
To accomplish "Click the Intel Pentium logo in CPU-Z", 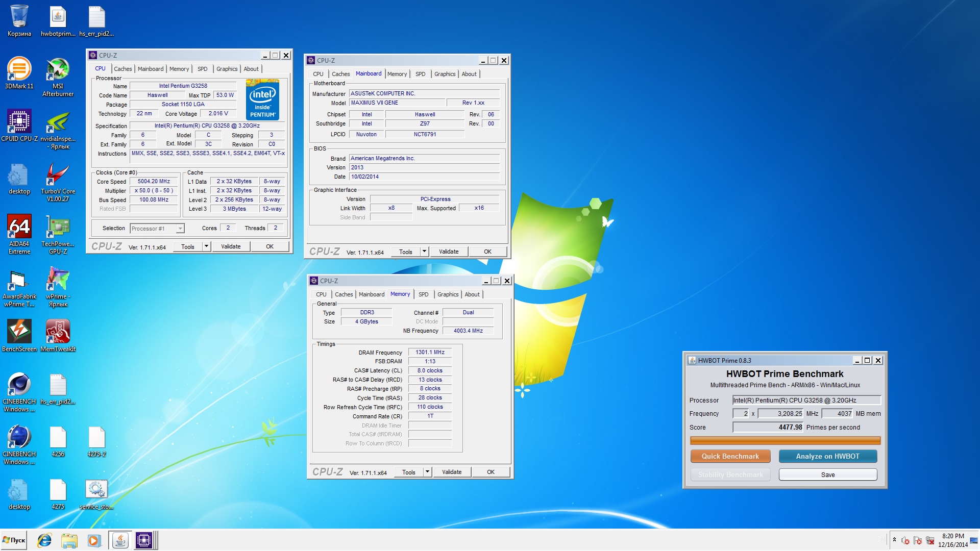I will coord(262,99).
